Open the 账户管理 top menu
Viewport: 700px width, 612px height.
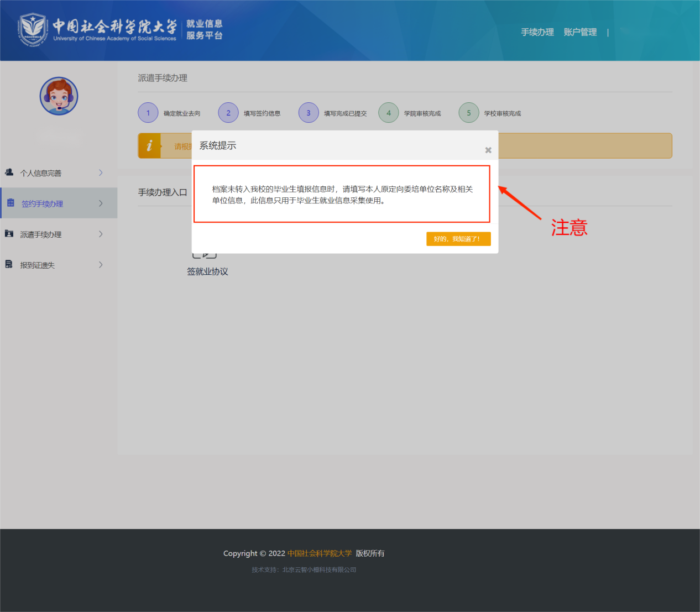580,32
